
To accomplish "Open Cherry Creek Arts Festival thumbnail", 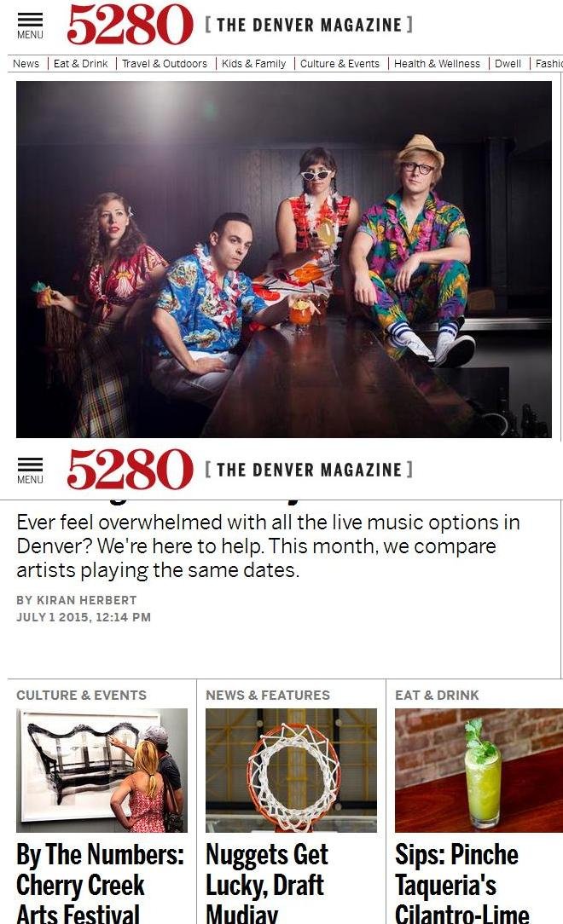I will pyautogui.click(x=102, y=771).
